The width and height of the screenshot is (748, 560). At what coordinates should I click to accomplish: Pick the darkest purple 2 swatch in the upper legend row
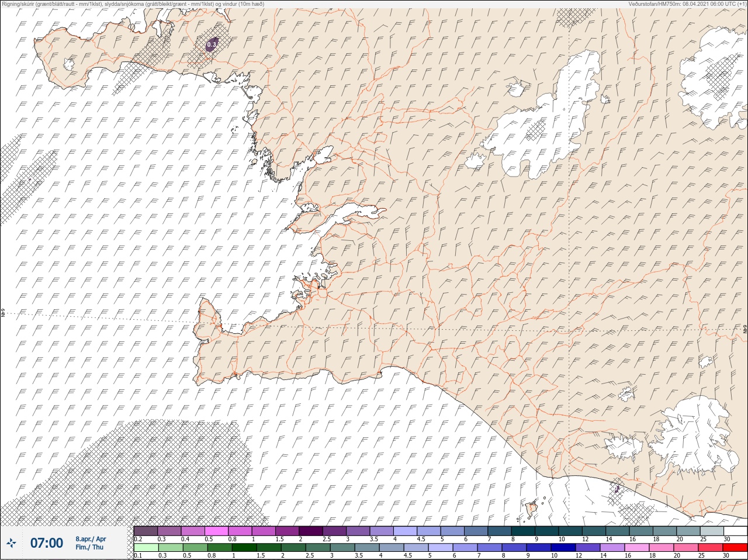point(311,531)
